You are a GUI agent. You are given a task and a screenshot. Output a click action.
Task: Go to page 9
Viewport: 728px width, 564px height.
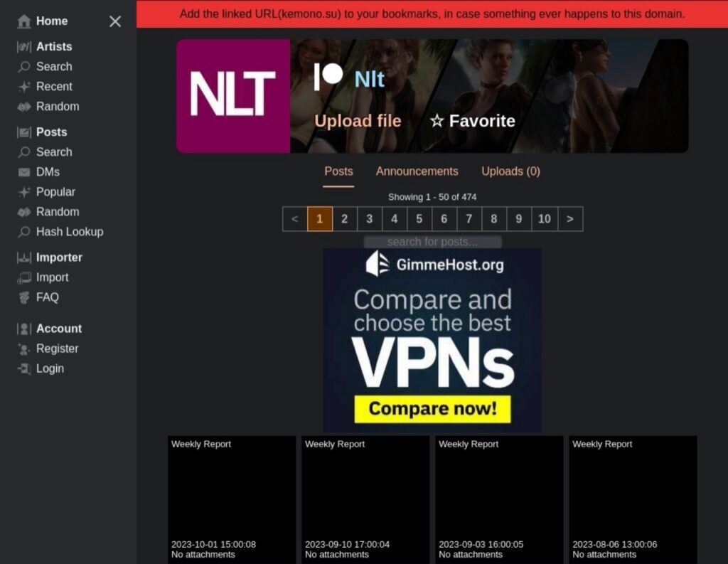pyautogui.click(x=518, y=219)
